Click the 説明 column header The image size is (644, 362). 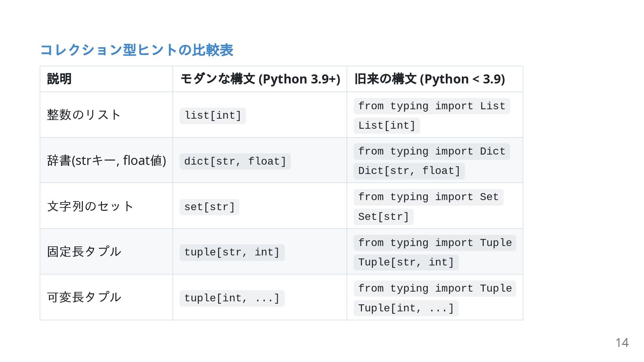pos(59,79)
